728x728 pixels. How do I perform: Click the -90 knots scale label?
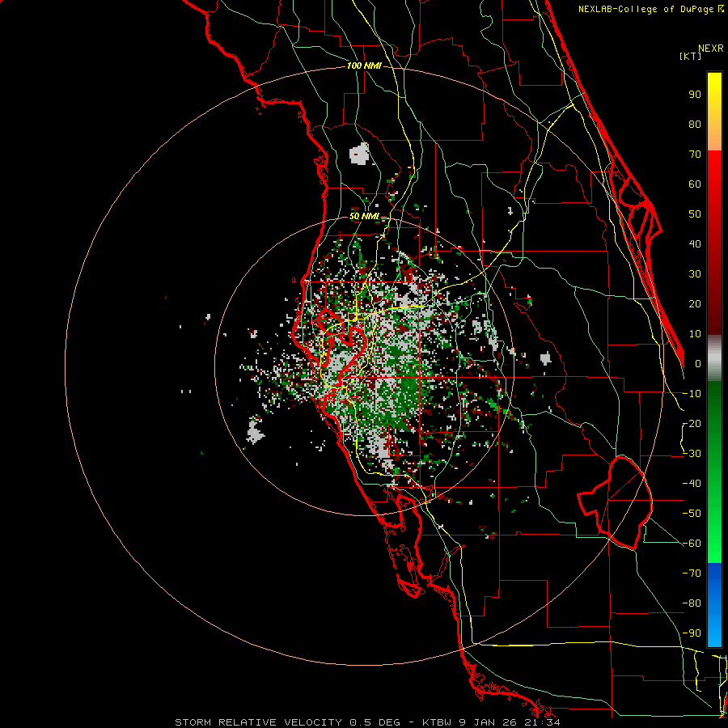[692, 633]
